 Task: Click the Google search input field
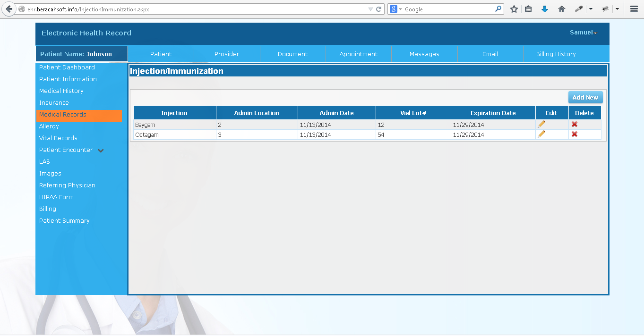[x=449, y=9]
